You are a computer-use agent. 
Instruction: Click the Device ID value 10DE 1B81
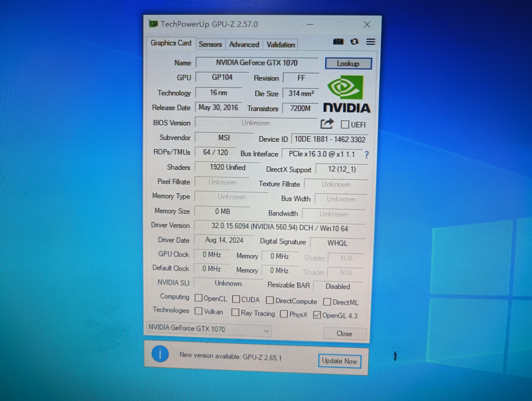(x=330, y=139)
